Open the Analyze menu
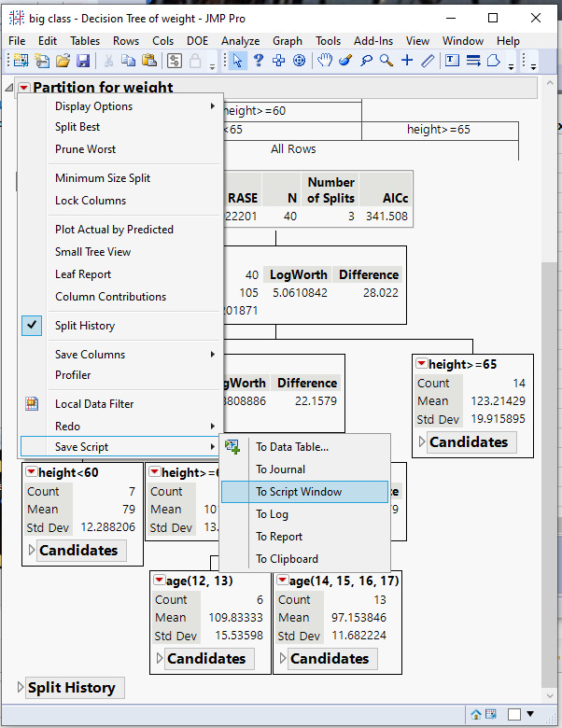 pos(240,41)
